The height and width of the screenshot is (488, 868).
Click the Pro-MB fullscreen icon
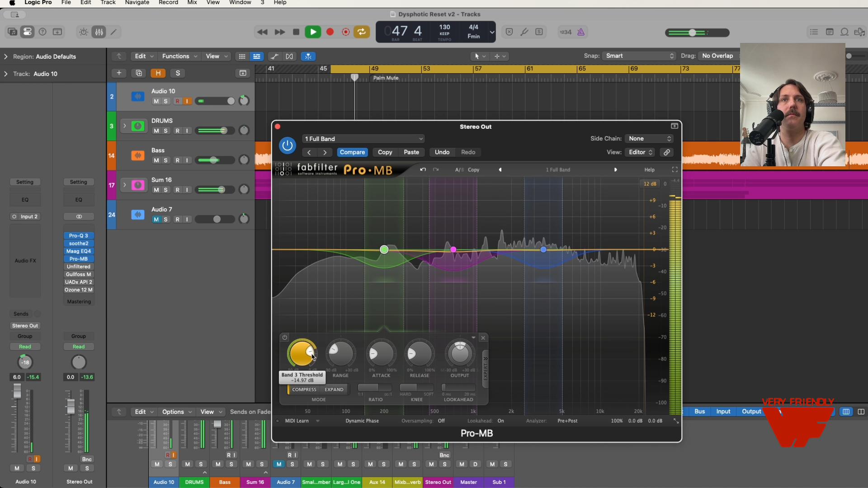pos(675,169)
